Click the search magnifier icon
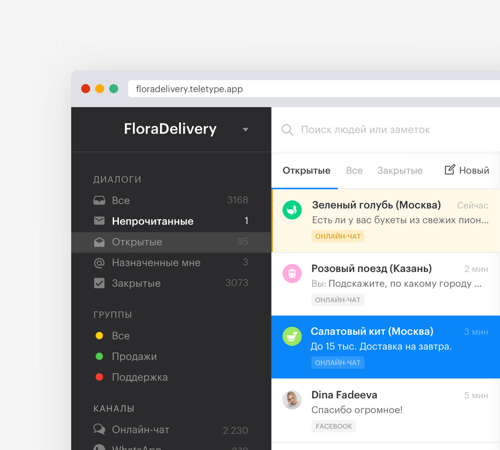 coord(287,130)
